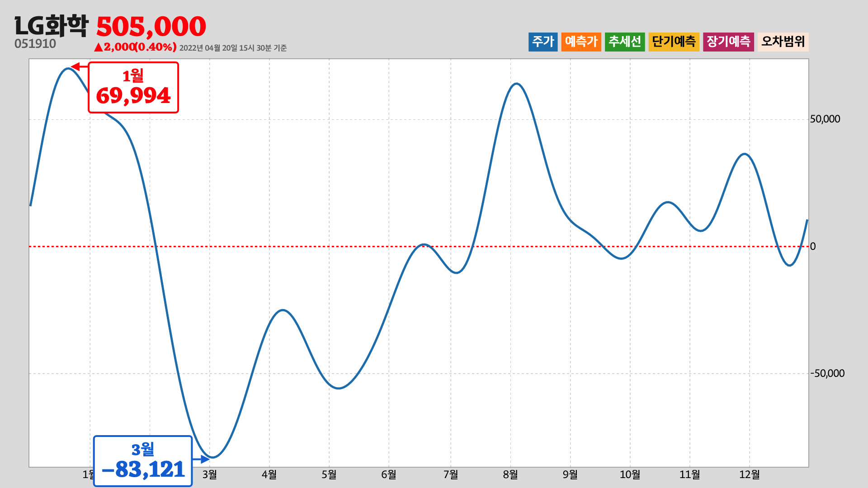Click the 7월 x-axis label
The height and width of the screenshot is (488, 868).
451,474
